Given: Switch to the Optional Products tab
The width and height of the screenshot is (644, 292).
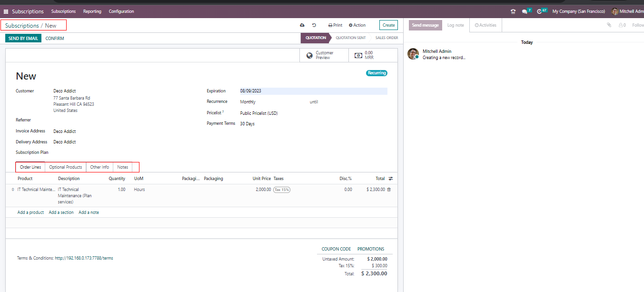Looking at the screenshot, I should 66,167.
